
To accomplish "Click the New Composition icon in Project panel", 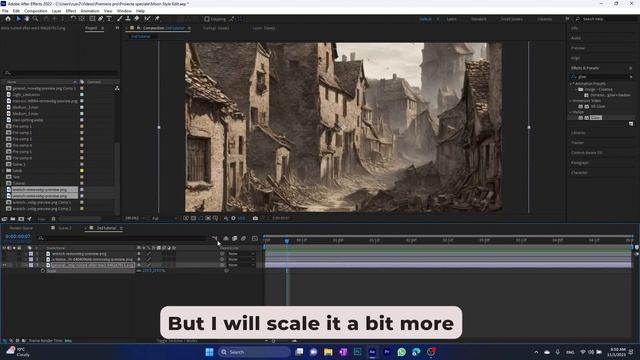I will 21,219.
